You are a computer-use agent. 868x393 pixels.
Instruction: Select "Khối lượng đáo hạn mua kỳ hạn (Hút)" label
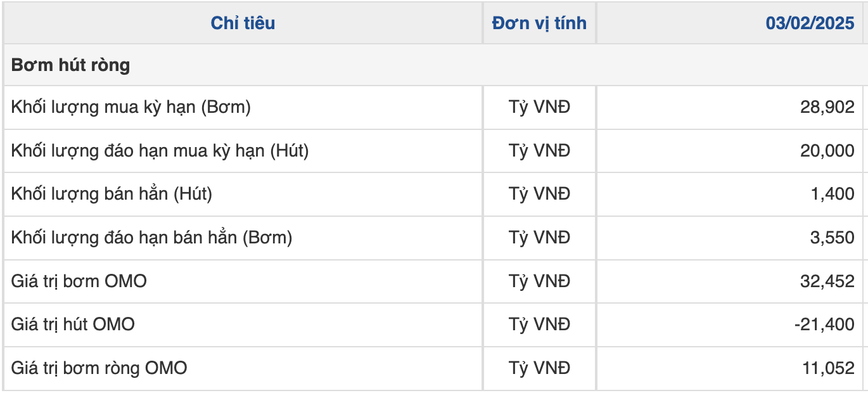pyautogui.click(x=160, y=151)
